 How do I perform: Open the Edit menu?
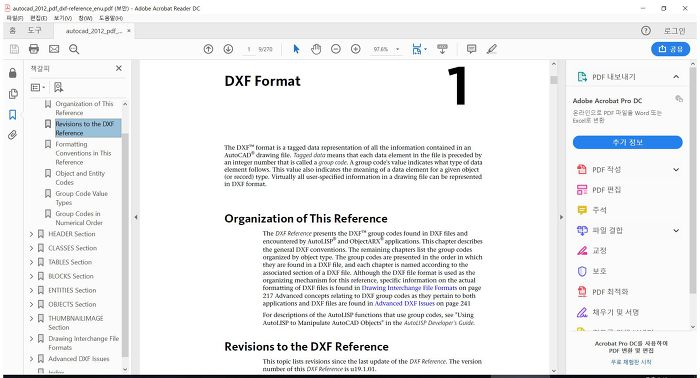click(x=38, y=18)
